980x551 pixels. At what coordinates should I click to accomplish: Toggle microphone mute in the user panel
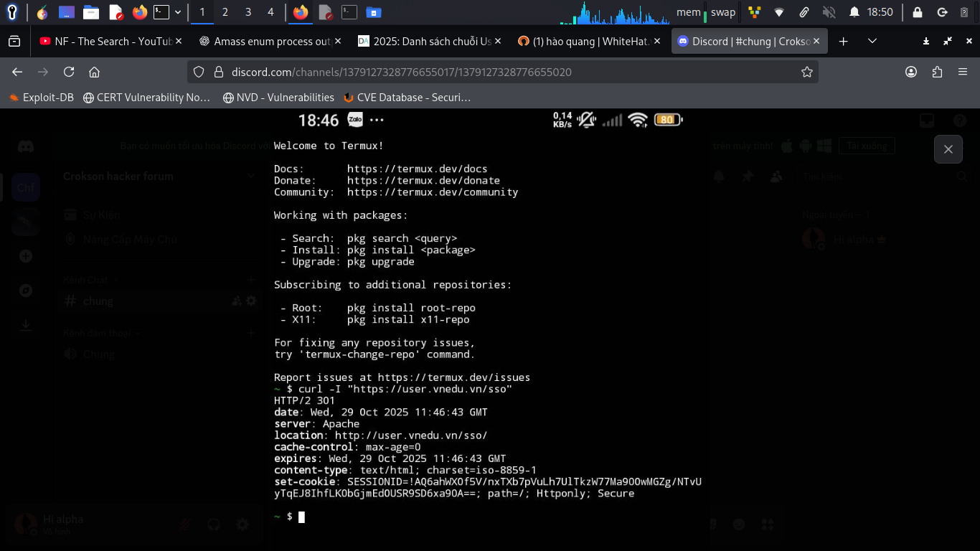pos(184,524)
